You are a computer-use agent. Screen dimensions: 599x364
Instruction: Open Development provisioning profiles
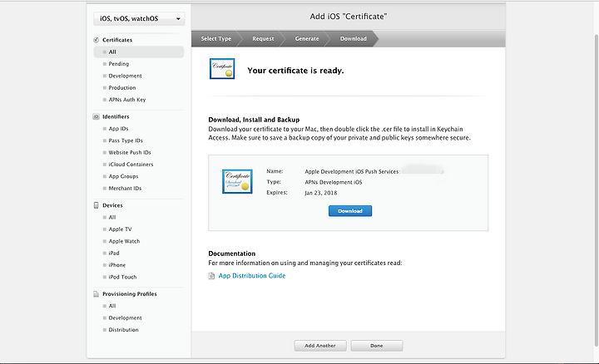click(x=125, y=317)
